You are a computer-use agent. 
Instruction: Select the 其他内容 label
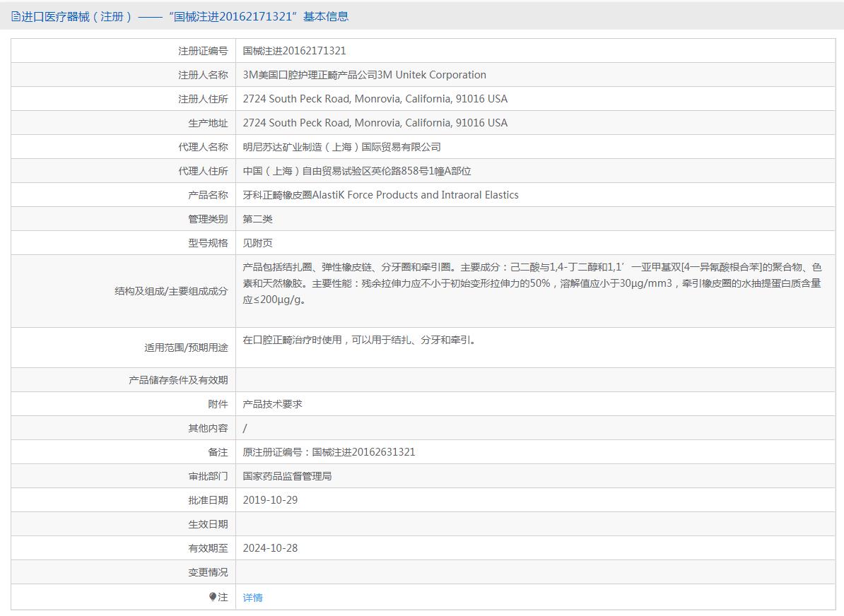[208, 428]
